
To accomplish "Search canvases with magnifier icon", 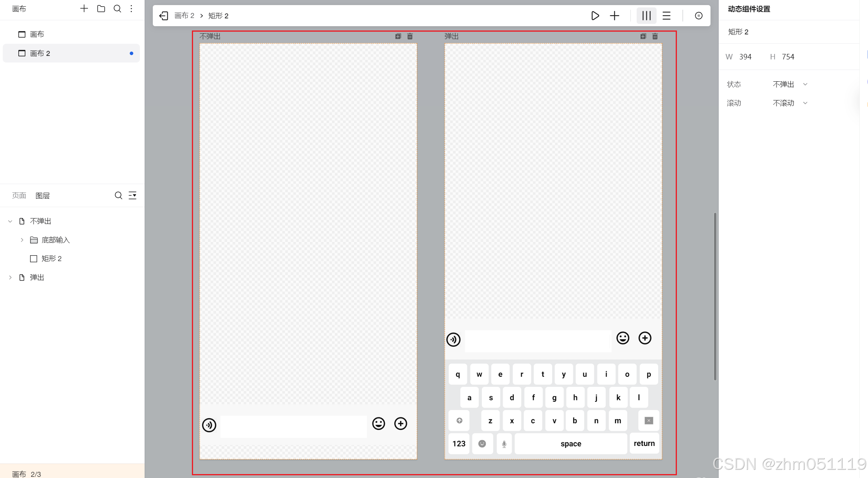I will point(117,9).
